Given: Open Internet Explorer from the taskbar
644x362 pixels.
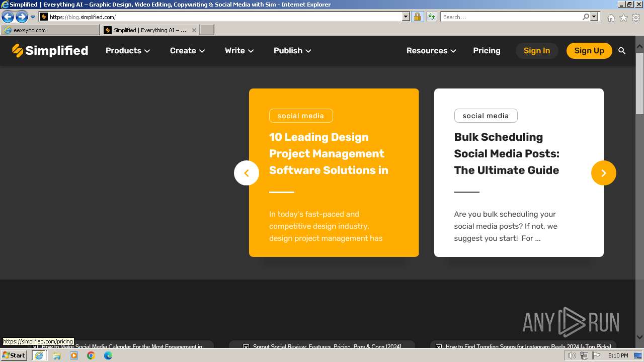Looking at the screenshot, I should [39, 355].
